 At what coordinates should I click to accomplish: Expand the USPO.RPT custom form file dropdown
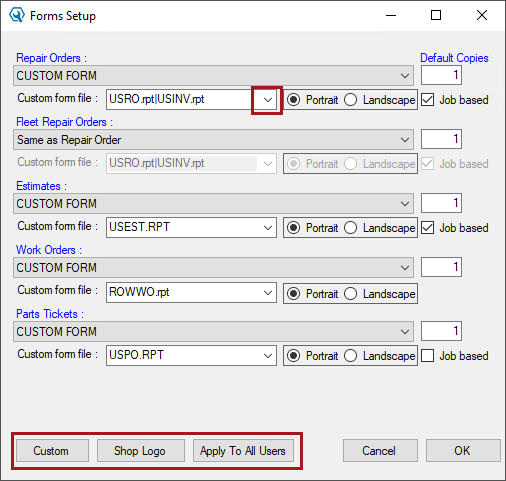268,356
